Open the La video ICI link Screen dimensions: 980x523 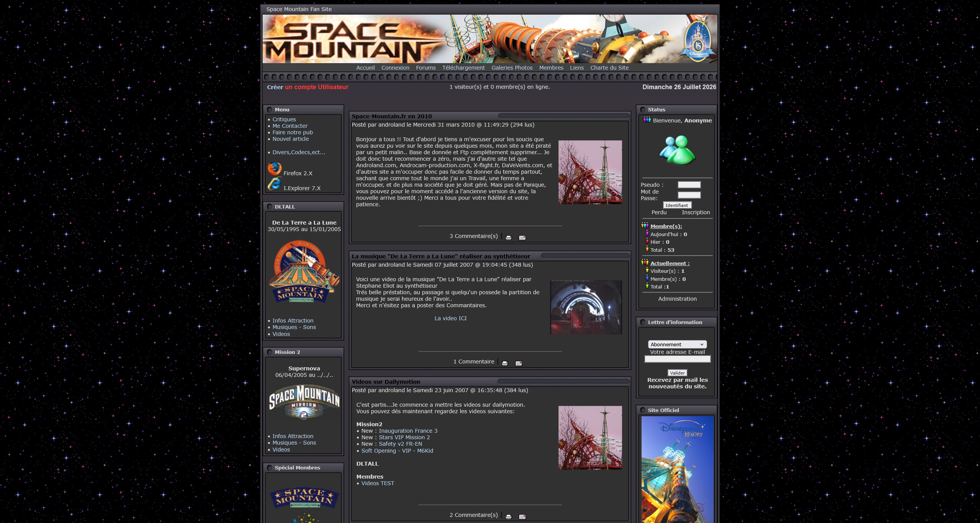[451, 318]
